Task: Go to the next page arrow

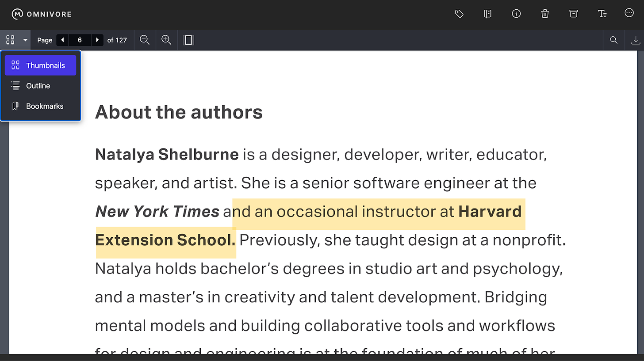Action: click(97, 40)
